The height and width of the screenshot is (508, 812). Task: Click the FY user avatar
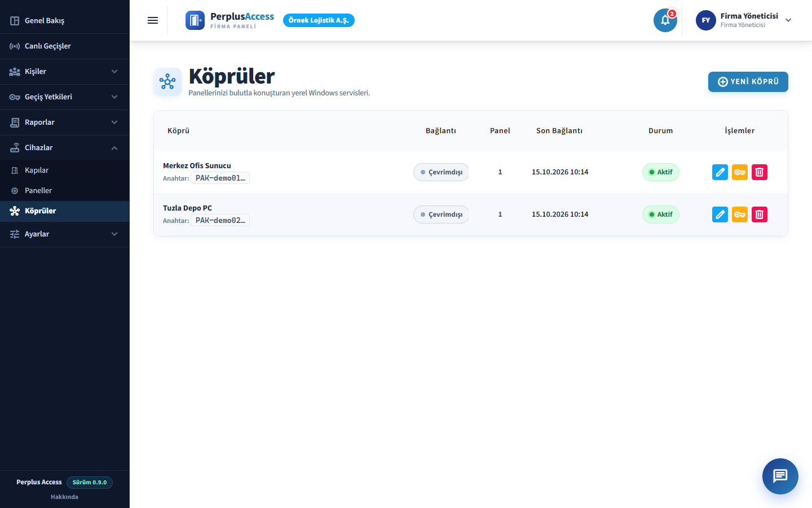(706, 20)
